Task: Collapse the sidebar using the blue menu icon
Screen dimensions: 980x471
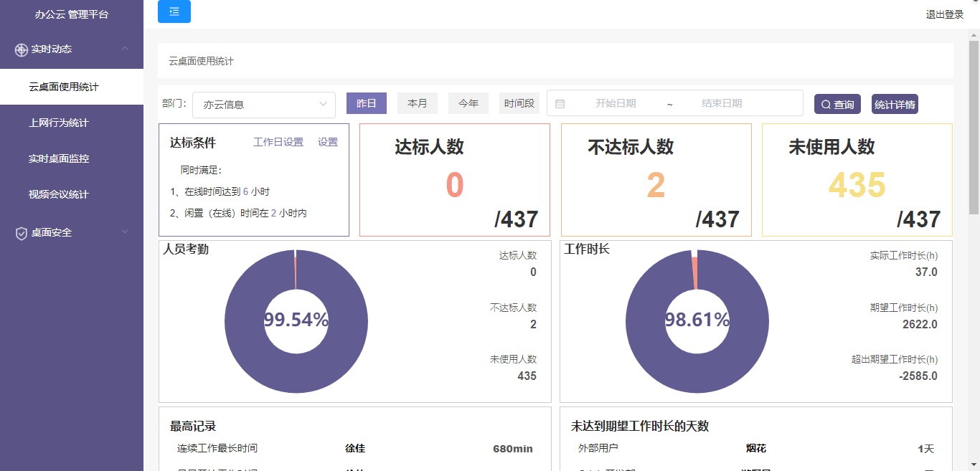Action: (x=174, y=11)
